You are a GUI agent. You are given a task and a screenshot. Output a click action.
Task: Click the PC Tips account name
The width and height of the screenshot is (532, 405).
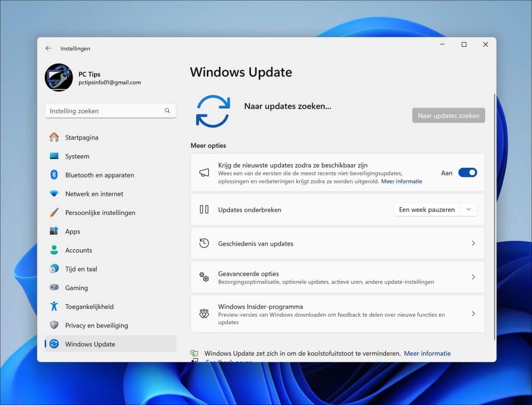(89, 74)
